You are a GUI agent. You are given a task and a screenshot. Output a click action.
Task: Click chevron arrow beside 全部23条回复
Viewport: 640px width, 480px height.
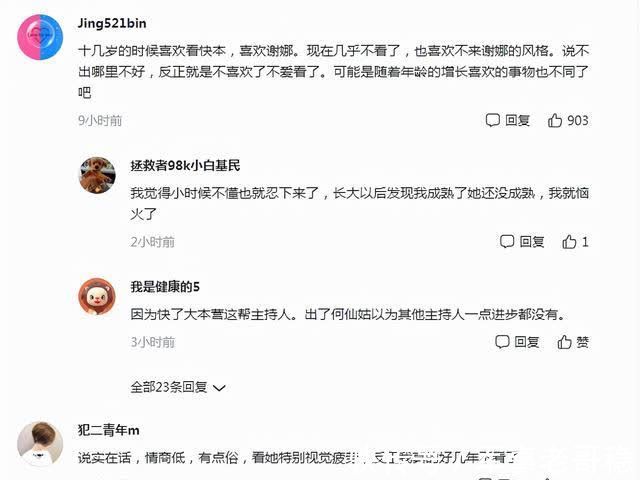pos(220,388)
